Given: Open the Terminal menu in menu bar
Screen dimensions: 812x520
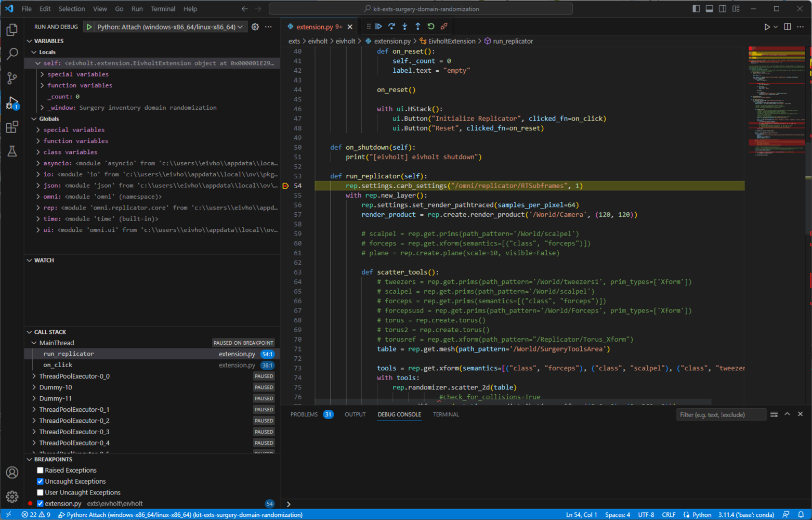Looking at the screenshot, I should coord(163,9).
